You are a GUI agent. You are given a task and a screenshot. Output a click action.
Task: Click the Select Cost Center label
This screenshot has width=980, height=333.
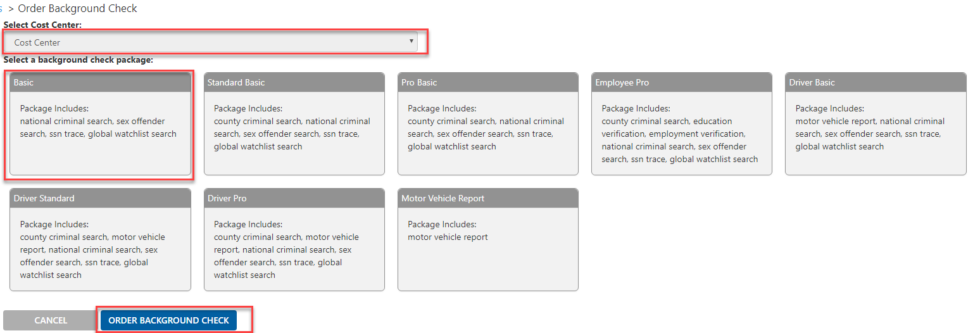(x=43, y=25)
